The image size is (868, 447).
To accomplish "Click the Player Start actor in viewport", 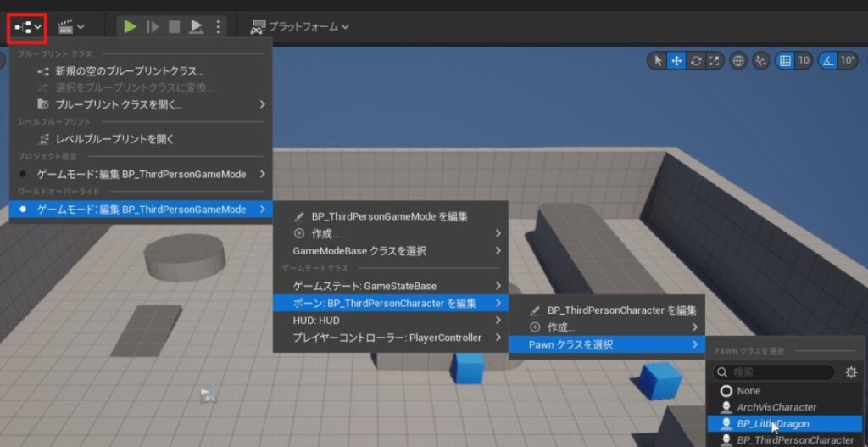I will (209, 392).
